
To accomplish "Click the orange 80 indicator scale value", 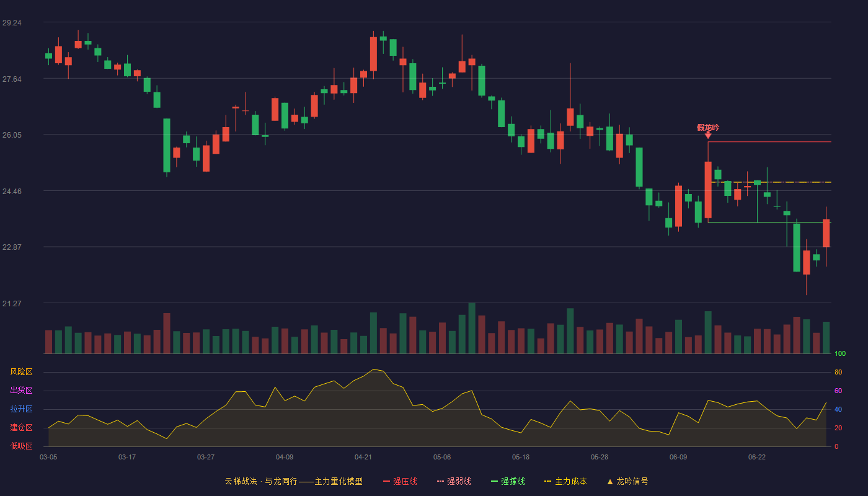I will [838, 372].
